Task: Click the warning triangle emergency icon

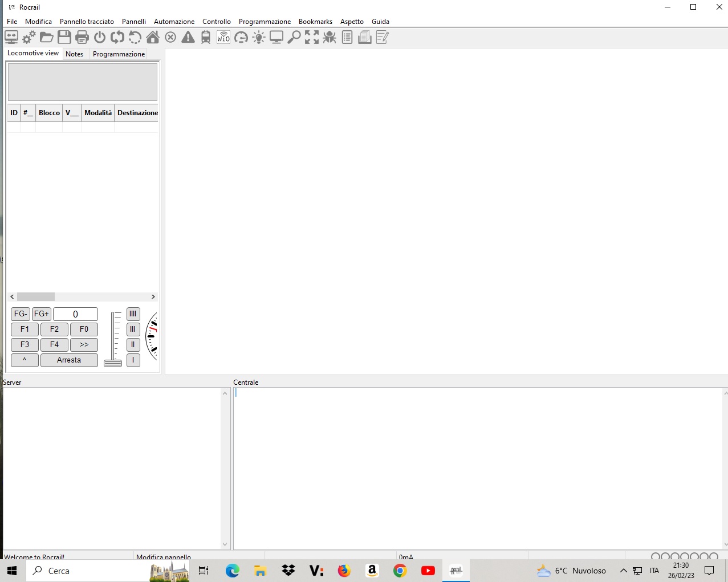Action: click(188, 38)
